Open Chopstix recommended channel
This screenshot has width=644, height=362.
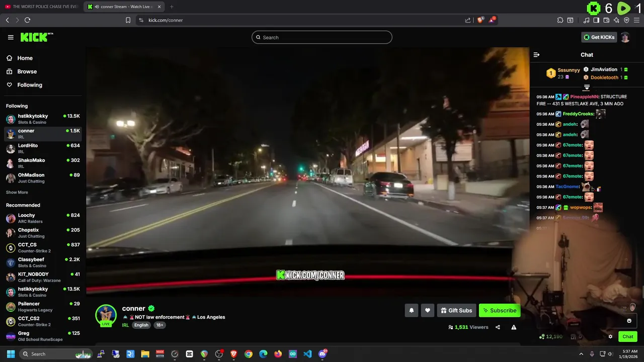pos(43,233)
